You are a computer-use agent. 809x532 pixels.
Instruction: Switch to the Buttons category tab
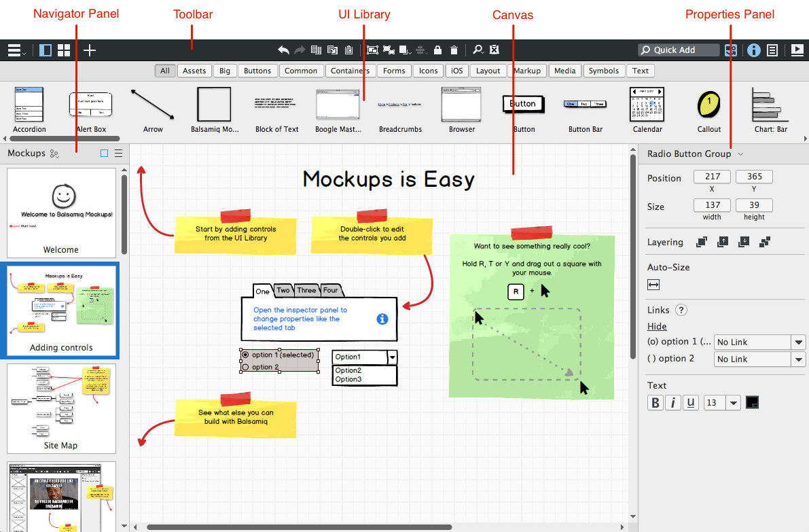point(257,70)
